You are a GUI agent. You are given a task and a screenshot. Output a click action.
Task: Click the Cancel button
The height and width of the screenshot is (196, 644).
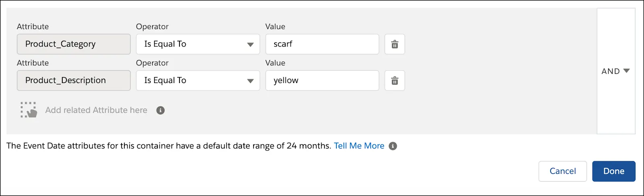562,171
